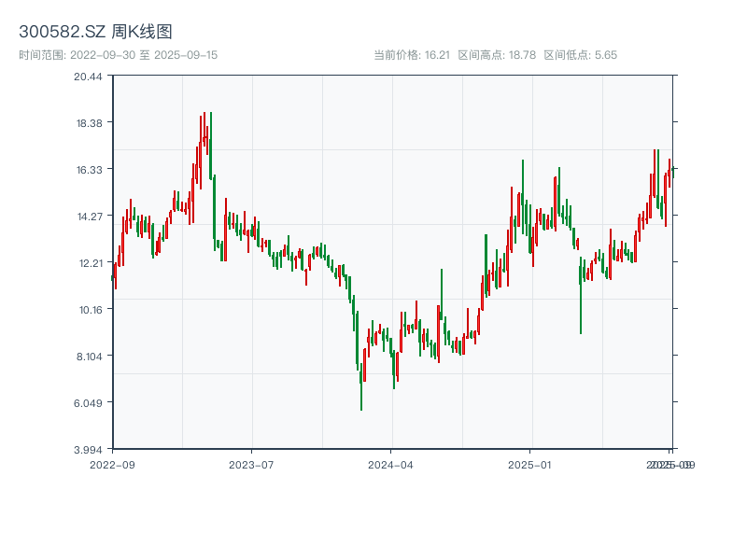Click the 时间范围 date range text
The width and height of the screenshot is (747, 560).
coord(118,55)
